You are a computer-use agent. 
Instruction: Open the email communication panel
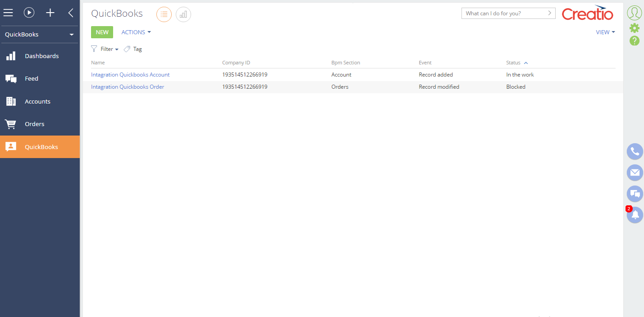coord(635,172)
